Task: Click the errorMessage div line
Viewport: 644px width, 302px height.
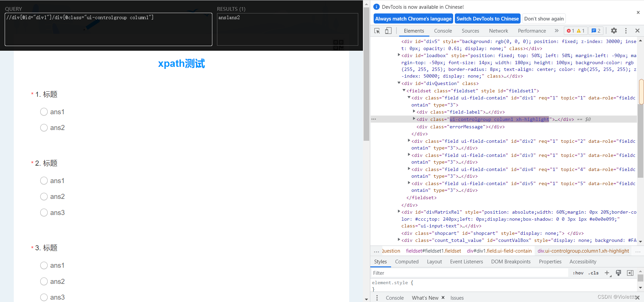Action: coord(460,127)
